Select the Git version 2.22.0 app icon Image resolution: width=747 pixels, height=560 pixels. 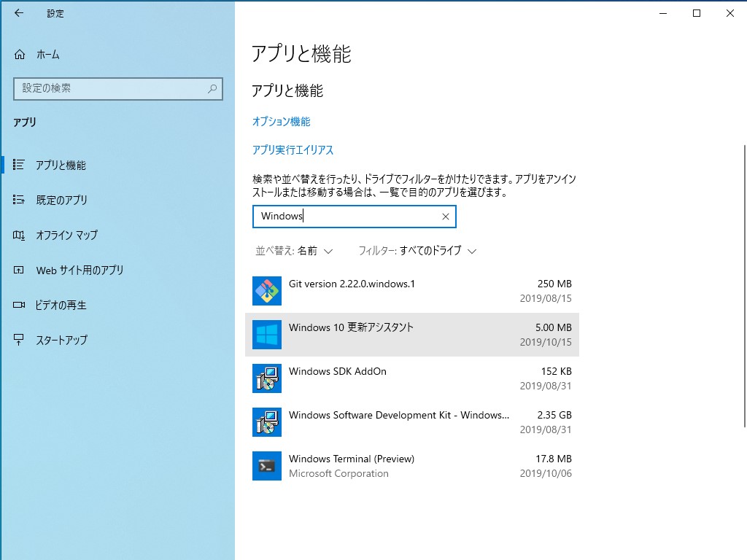(x=266, y=291)
